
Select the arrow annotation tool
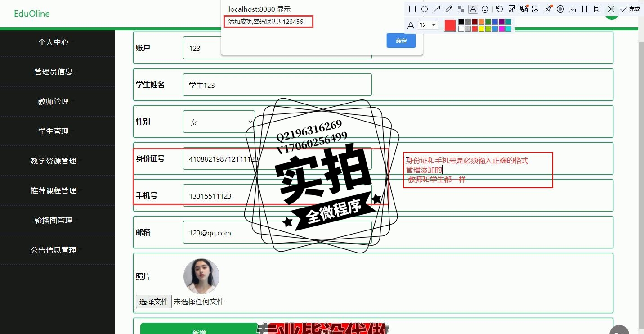(437, 9)
